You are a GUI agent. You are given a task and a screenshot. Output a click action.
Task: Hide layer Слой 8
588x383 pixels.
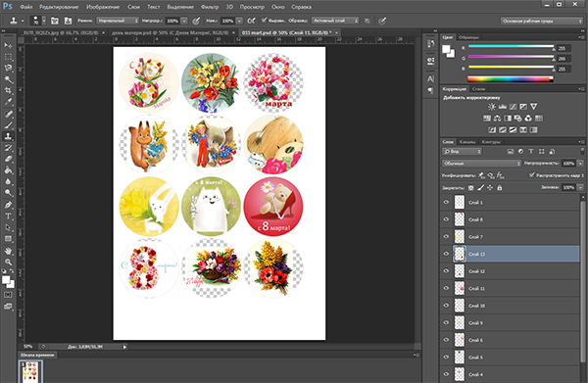tap(446, 219)
